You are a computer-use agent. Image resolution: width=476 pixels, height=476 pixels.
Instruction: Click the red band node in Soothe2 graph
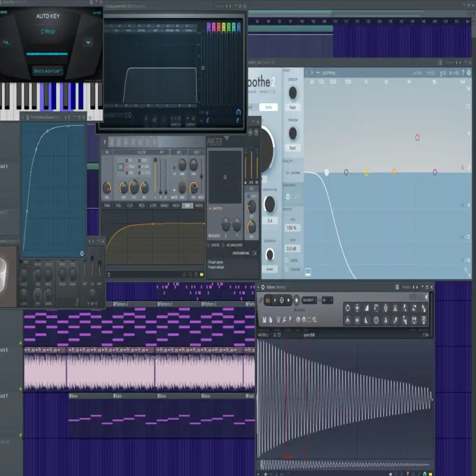point(417,138)
